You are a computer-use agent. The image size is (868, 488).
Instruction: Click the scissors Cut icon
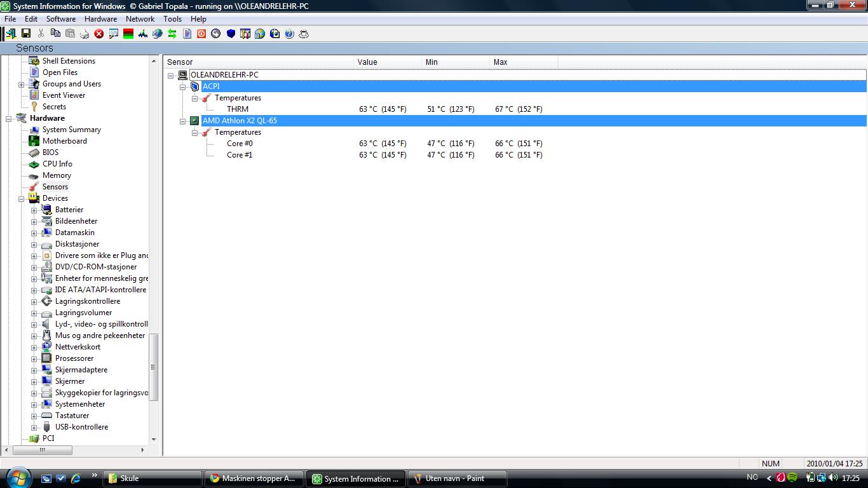[41, 34]
